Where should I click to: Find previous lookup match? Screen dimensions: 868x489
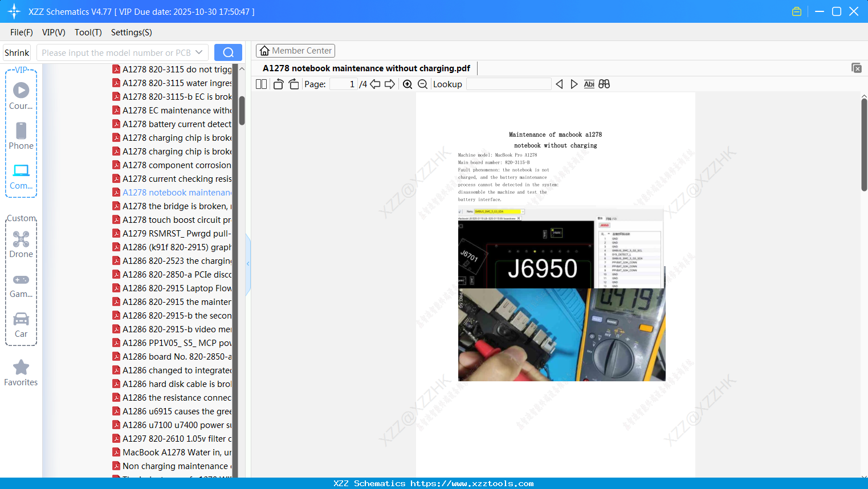(559, 84)
